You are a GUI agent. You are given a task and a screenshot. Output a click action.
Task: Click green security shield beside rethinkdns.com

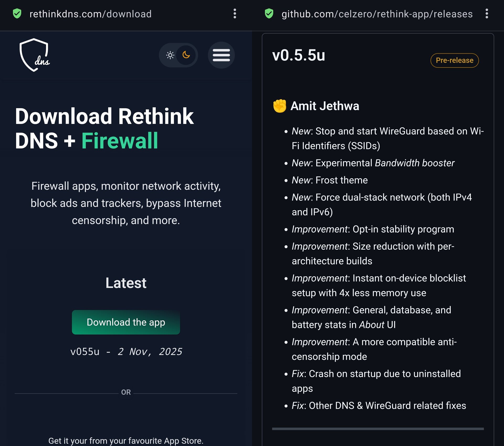click(x=17, y=14)
